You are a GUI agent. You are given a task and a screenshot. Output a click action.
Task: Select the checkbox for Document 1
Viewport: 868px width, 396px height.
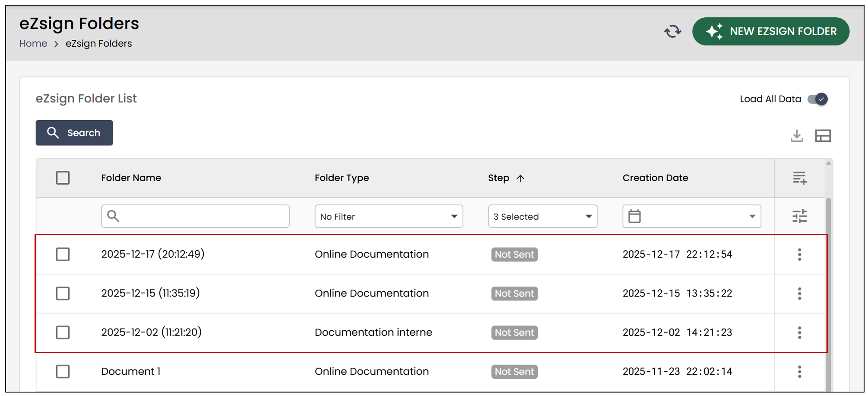tap(63, 371)
